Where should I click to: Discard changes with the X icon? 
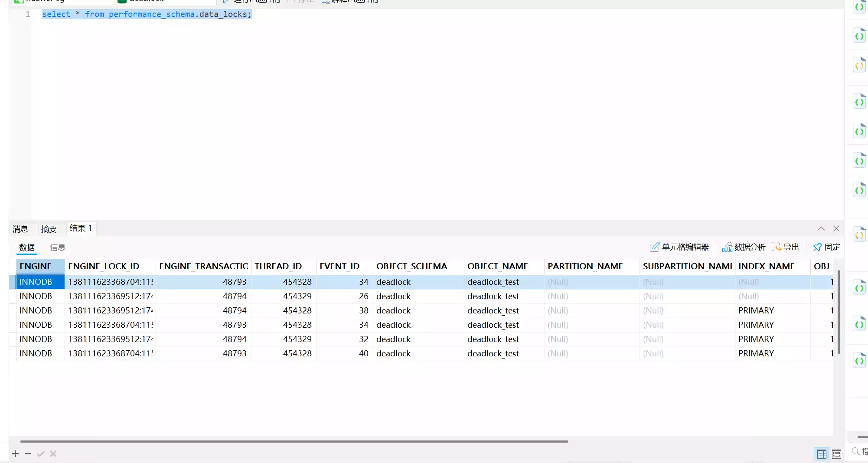click(x=53, y=453)
